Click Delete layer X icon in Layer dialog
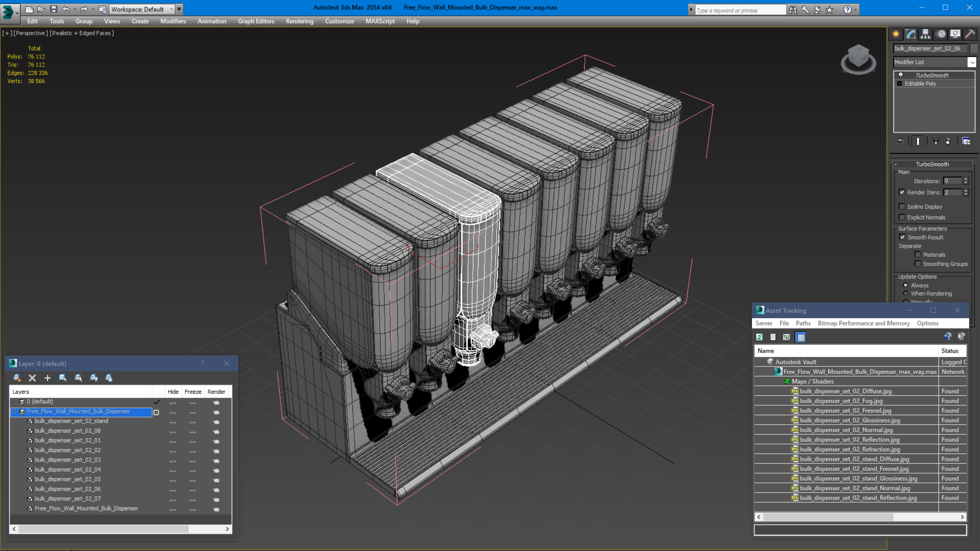Screen dimensions: 980x551 [x=32, y=378]
